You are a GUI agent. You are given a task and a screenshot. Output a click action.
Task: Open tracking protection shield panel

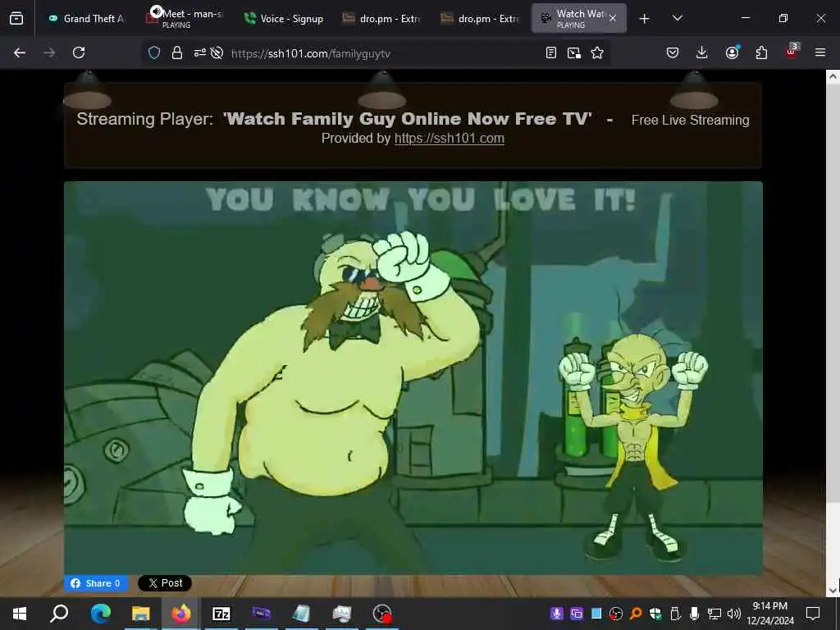[x=154, y=52]
